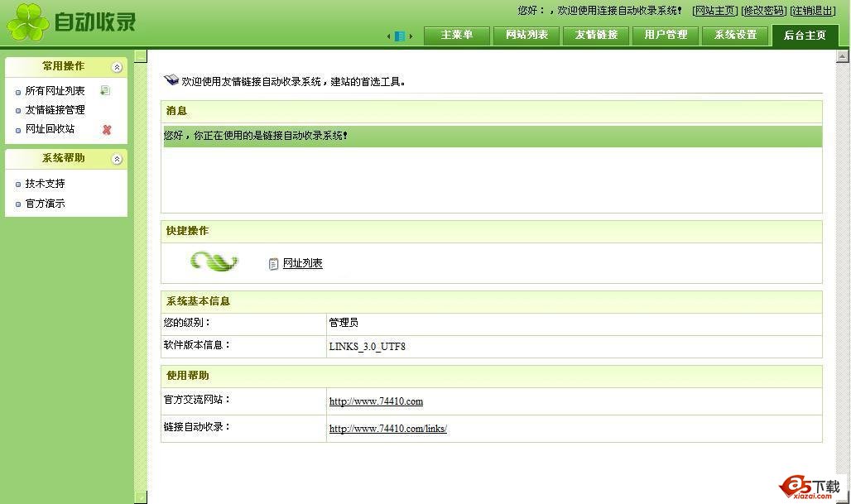Click the document icon next to 所有网址列表

105,90
